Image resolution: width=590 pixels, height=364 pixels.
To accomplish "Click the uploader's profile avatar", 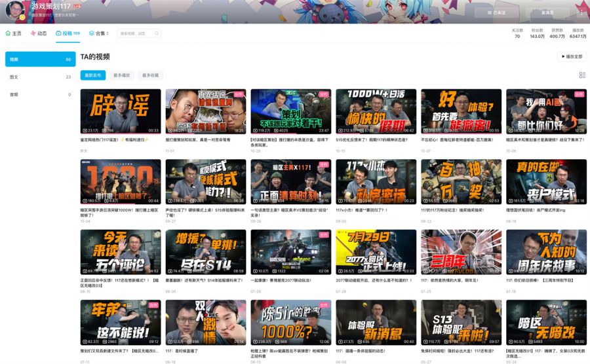I will pyautogui.click(x=15, y=10).
